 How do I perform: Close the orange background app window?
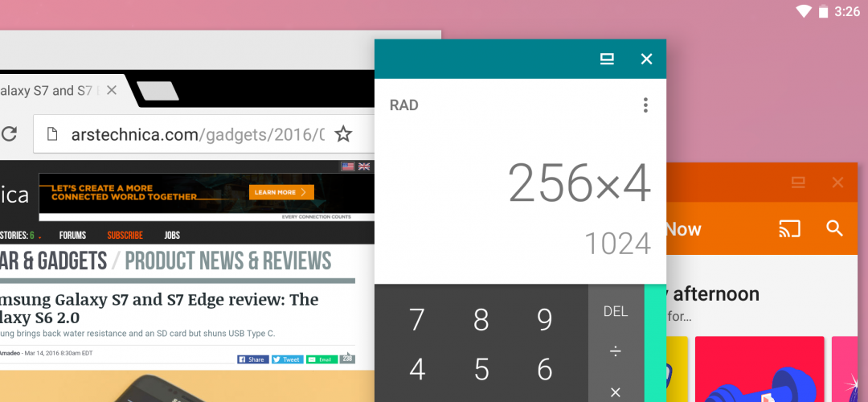pos(837,183)
